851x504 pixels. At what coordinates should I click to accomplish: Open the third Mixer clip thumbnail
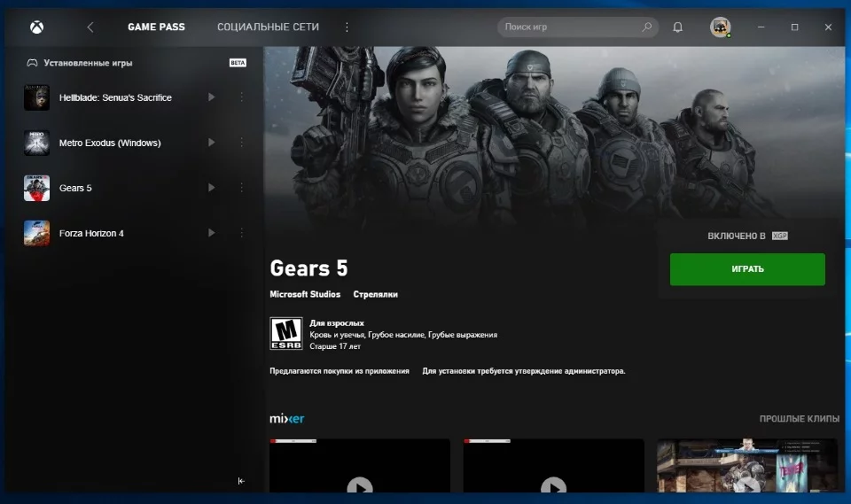[x=747, y=466]
